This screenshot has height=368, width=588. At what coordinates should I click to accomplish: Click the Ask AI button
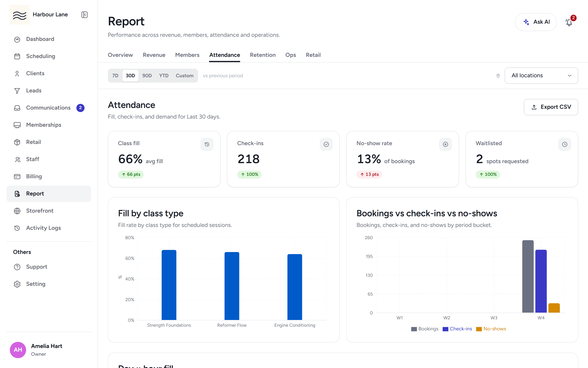coord(536,22)
